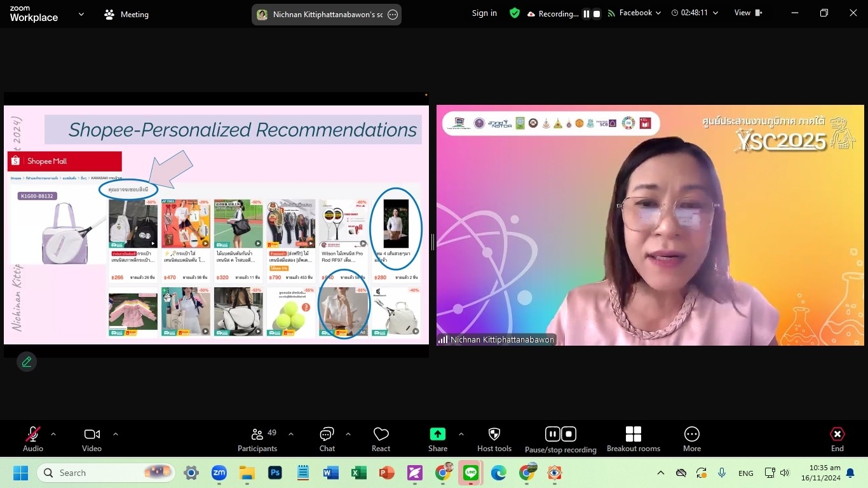Screen dimensions: 868x488
Task: Switch to the Meeting tab
Action: pyautogui.click(x=126, y=14)
